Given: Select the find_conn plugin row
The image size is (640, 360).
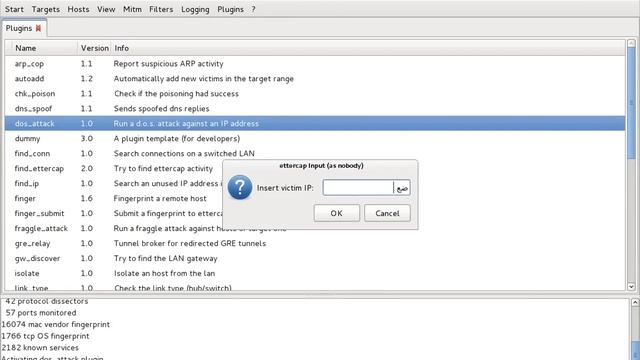Looking at the screenshot, I should point(315,153).
